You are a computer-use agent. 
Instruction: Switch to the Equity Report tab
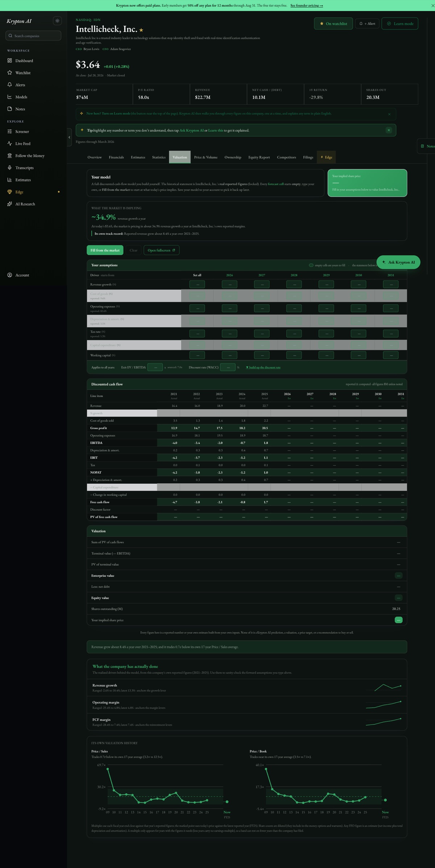tap(259, 157)
